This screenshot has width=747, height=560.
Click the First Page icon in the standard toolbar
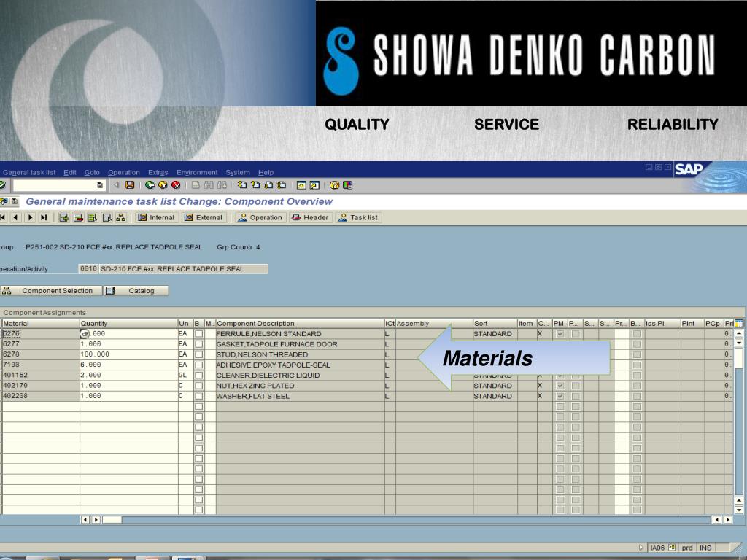tap(242, 185)
